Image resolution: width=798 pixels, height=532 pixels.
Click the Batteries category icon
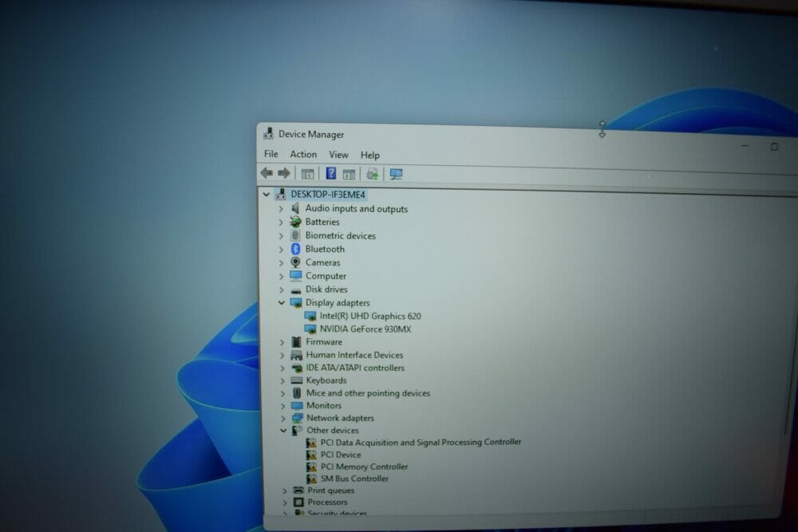point(296,222)
